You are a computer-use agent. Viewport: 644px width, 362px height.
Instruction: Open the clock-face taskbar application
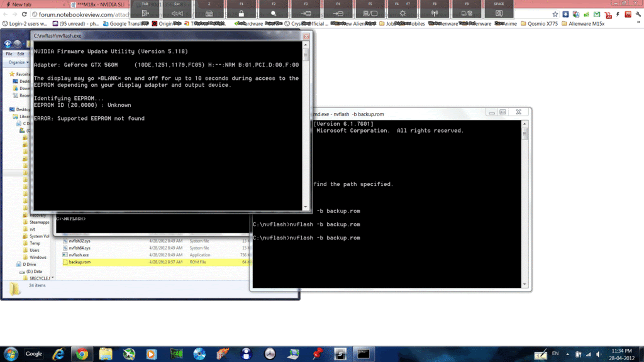270,354
